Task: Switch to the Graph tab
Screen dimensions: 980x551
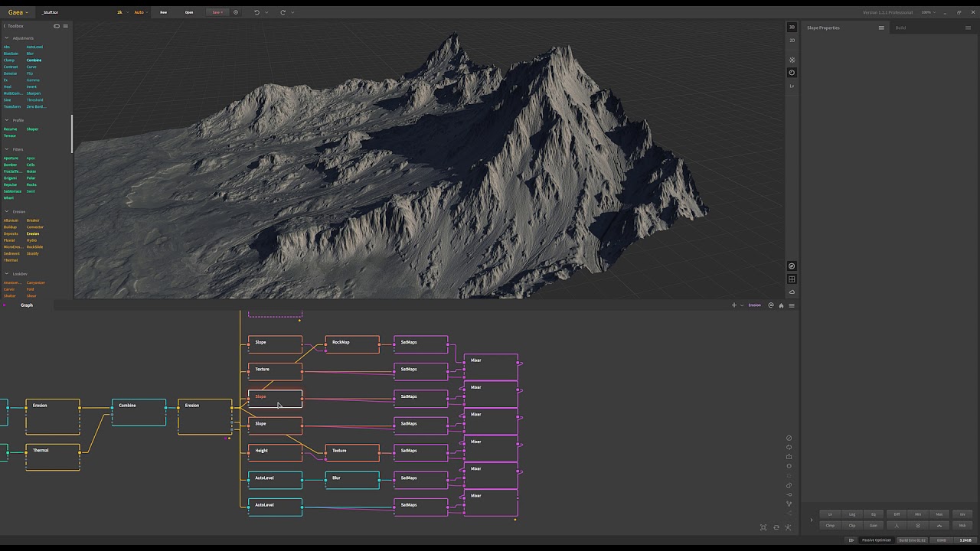Action: tap(27, 305)
